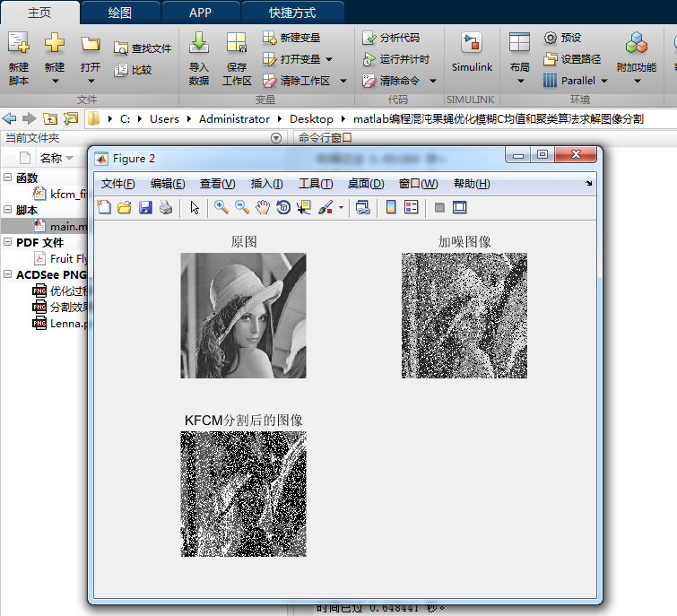Click the Open File icon in Figure 2 toolbar
This screenshot has height=616, width=677.
125,208
